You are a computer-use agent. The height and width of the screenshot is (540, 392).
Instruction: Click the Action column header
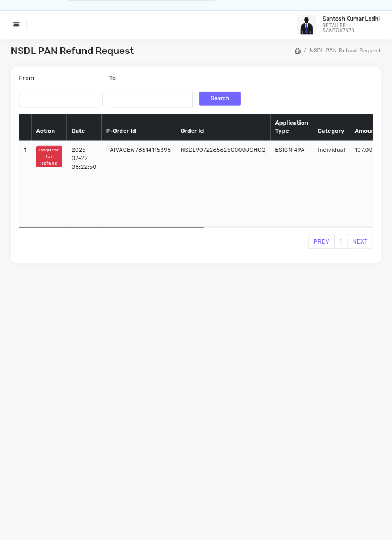pos(46,131)
